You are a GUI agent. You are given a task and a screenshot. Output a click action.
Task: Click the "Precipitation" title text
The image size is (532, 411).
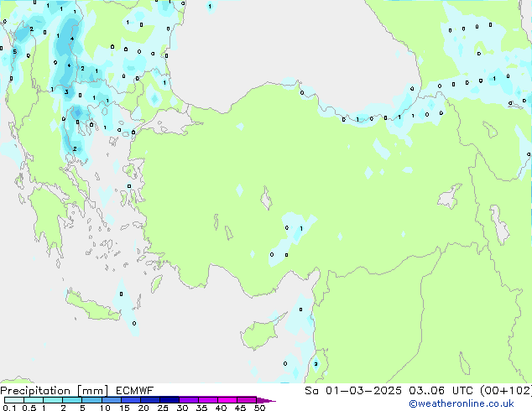pyautogui.click(x=35, y=391)
